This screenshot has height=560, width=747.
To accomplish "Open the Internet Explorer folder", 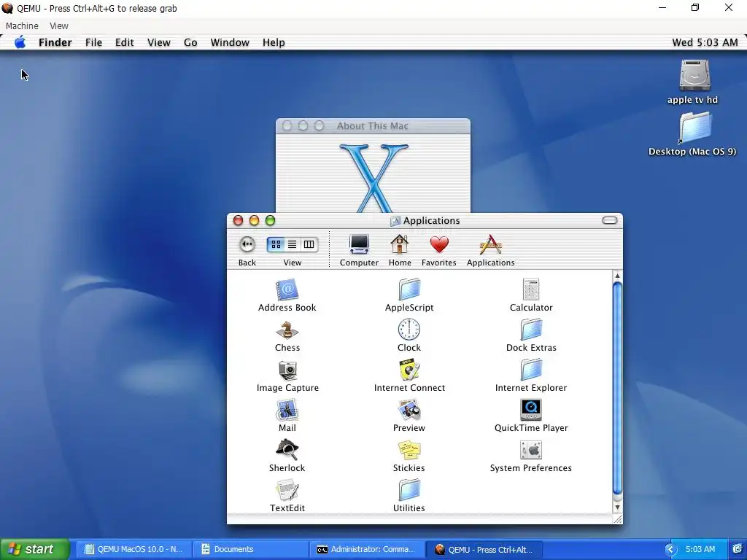I will pyautogui.click(x=531, y=370).
